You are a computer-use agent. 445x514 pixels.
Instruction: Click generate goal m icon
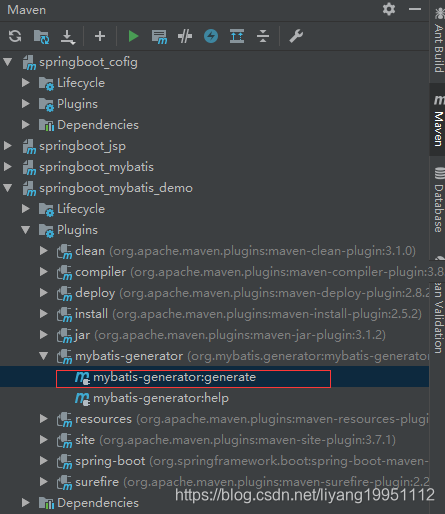(x=82, y=378)
